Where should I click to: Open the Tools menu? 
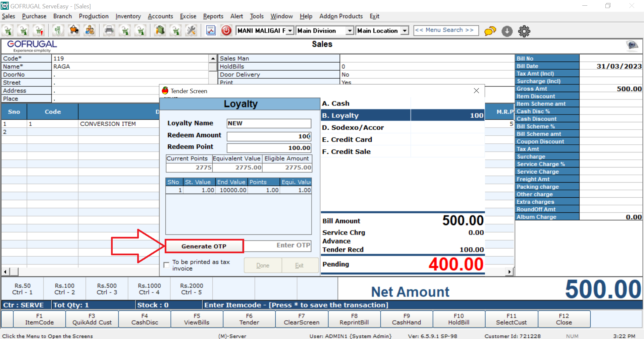point(257,16)
